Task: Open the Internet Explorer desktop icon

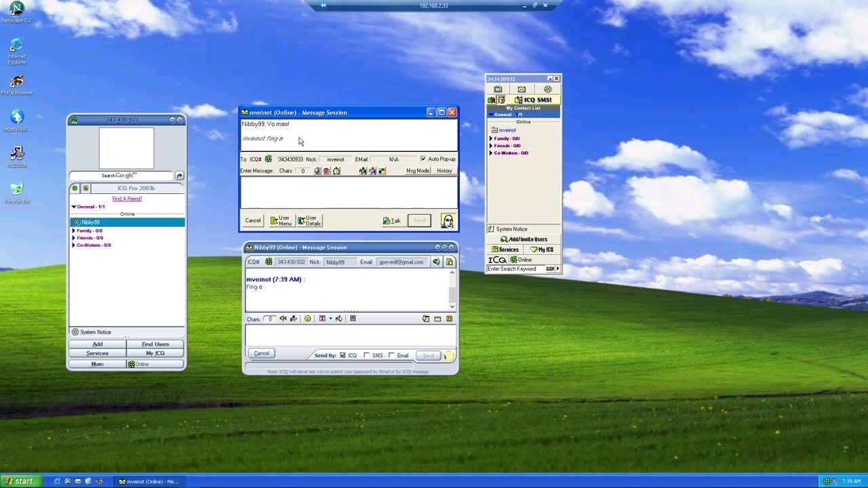Action: [x=16, y=52]
